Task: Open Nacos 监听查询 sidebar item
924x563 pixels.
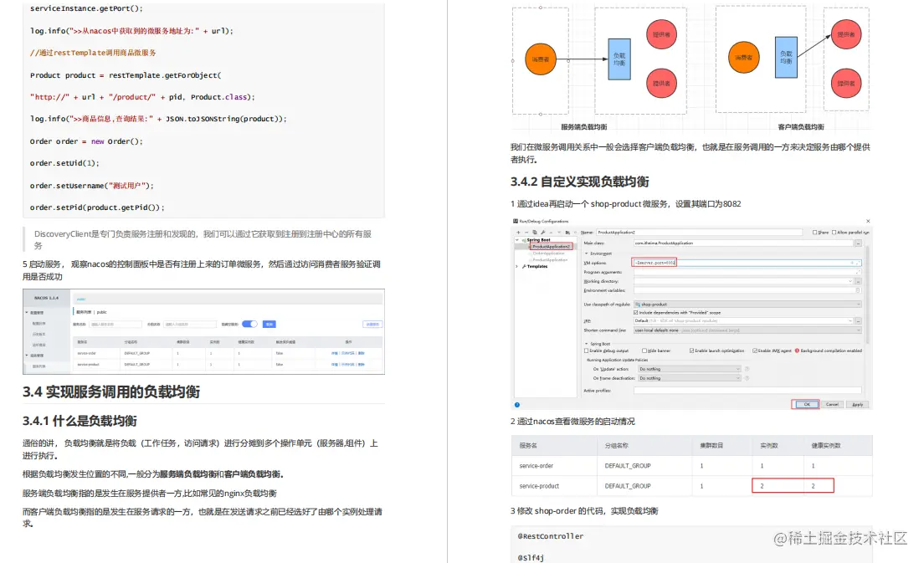Action: point(38,345)
